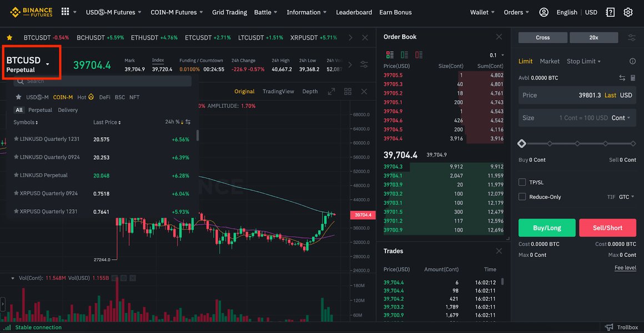Viewport: 644px width, 333px height.
Task: Click the signal bars connection icon
Action: (8, 327)
